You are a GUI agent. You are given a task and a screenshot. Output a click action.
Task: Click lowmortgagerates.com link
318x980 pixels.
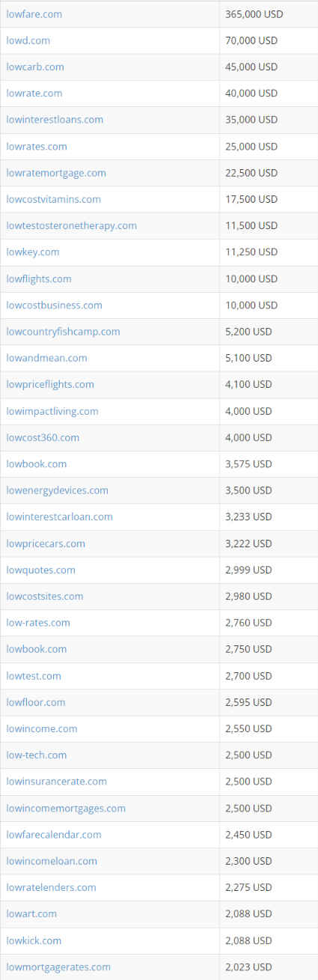pyautogui.click(x=58, y=967)
